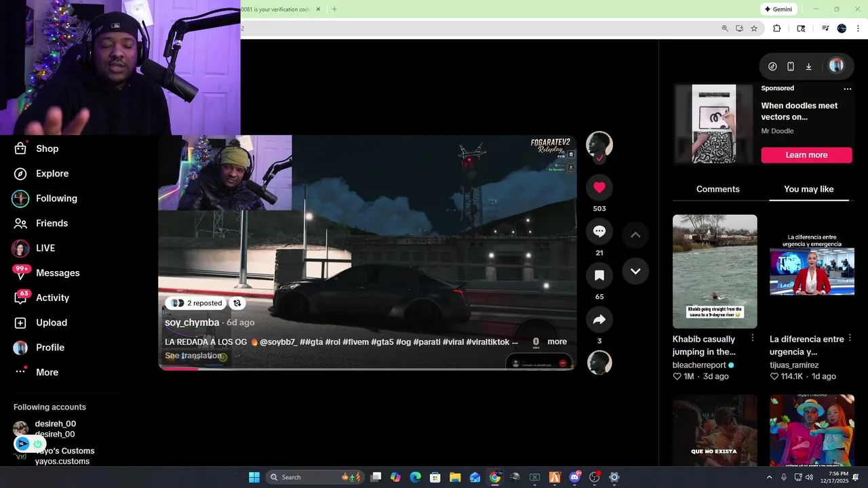Click the zoom magnifier in address bar
This screenshot has width=868, height=488.
725,28
